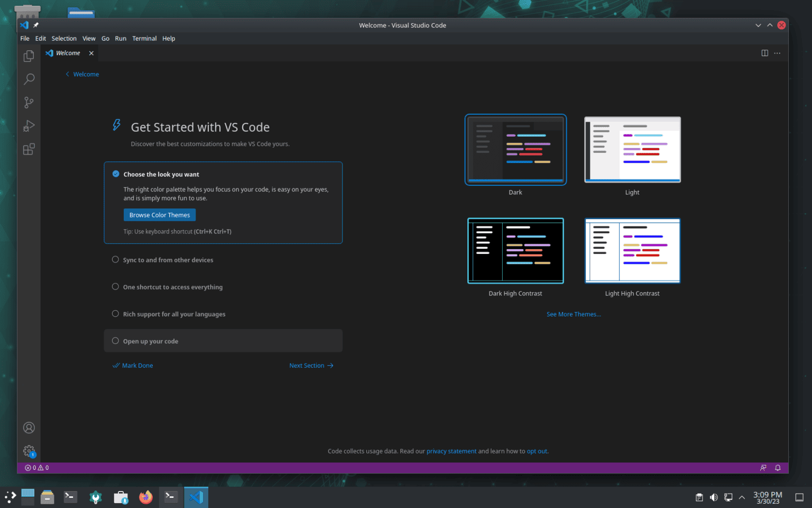The image size is (812, 508).
Task: Switch to the Welcome tab
Action: pyautogui.click(x=67, y=53)
